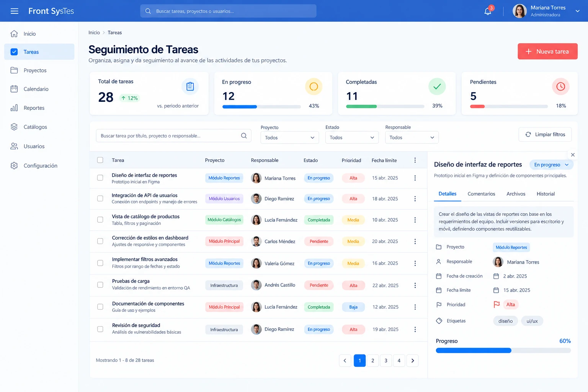Image resolution: width=588 pixels, height=392 pixels.
Task: Open Usuarios people icon in sidebar
Action: [14, 146]
